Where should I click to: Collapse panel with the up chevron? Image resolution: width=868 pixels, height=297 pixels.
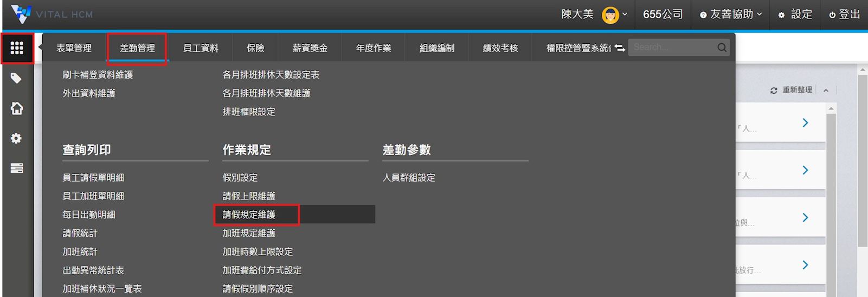826,91
